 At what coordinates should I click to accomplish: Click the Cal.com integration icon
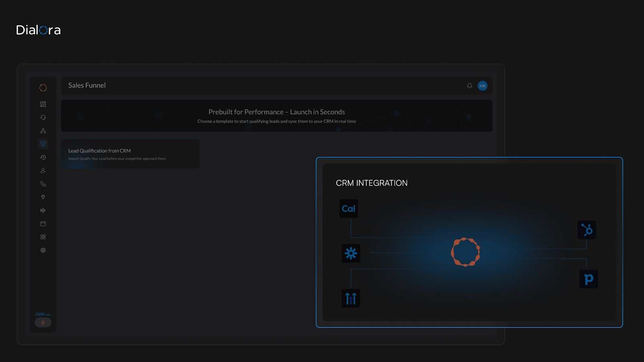pos(349,208)
